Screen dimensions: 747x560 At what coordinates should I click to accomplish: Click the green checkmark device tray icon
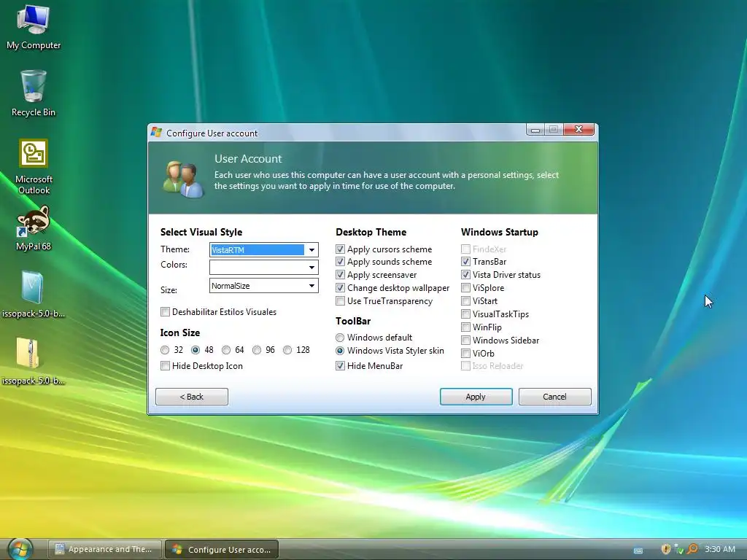point(679,549)
